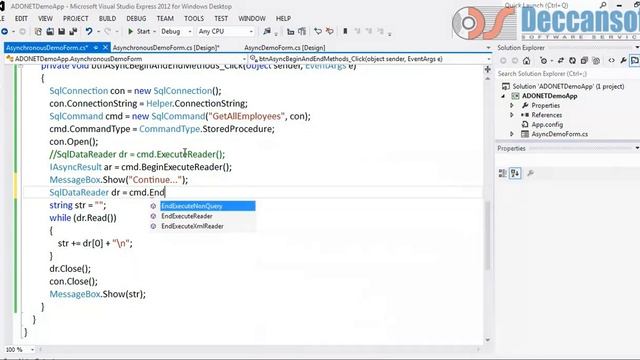640x360 pixels.
Task: Click the Solution Explorer Home icon
Action: pyautogui.click(x=527, y=61)
